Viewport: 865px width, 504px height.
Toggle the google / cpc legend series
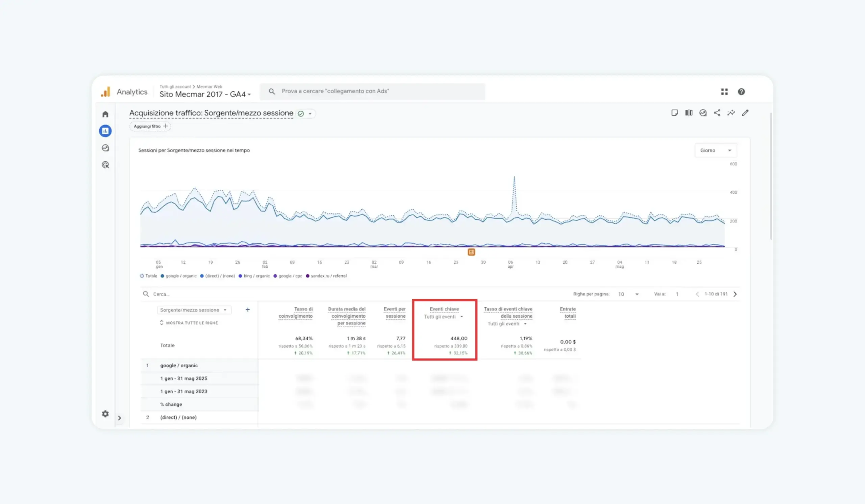coord(288,276)
